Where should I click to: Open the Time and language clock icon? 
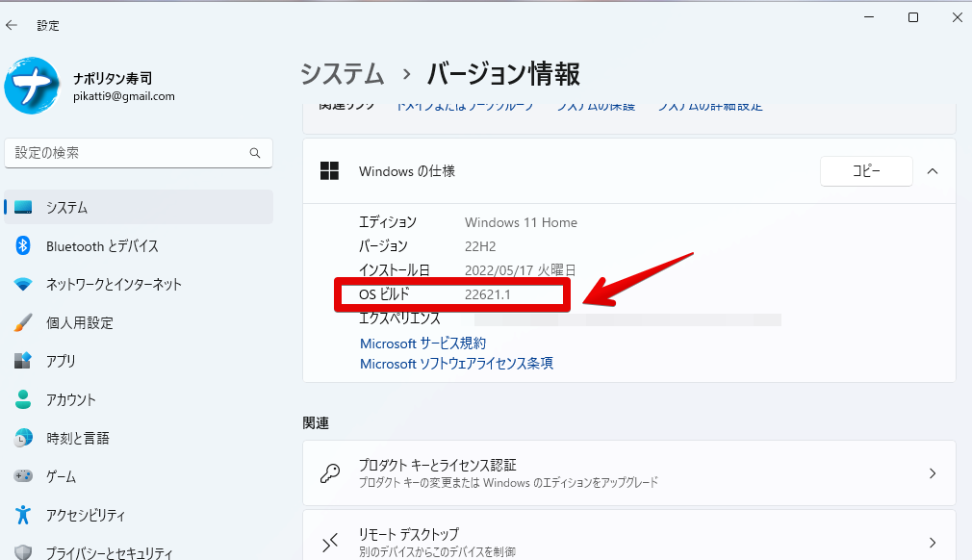23,438
